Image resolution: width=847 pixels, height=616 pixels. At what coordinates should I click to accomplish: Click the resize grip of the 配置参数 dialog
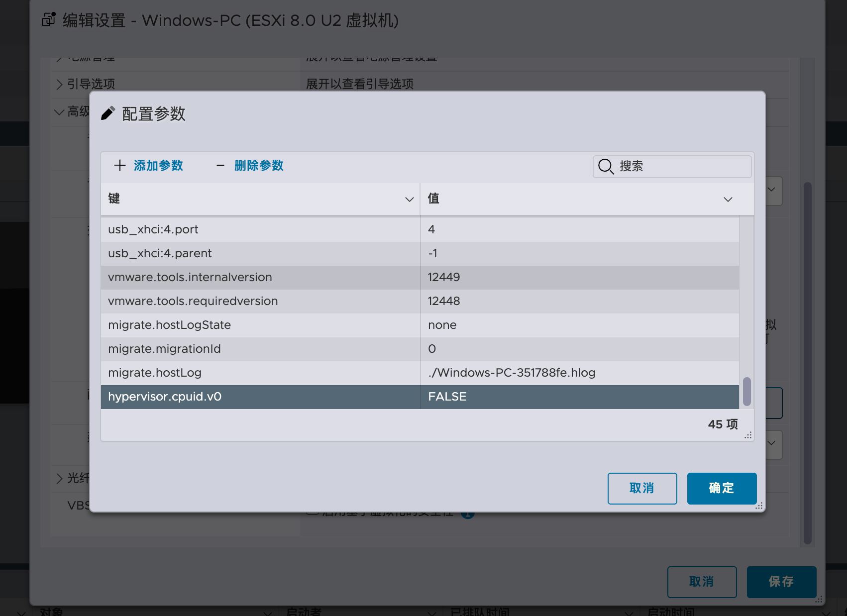(759, 506)
